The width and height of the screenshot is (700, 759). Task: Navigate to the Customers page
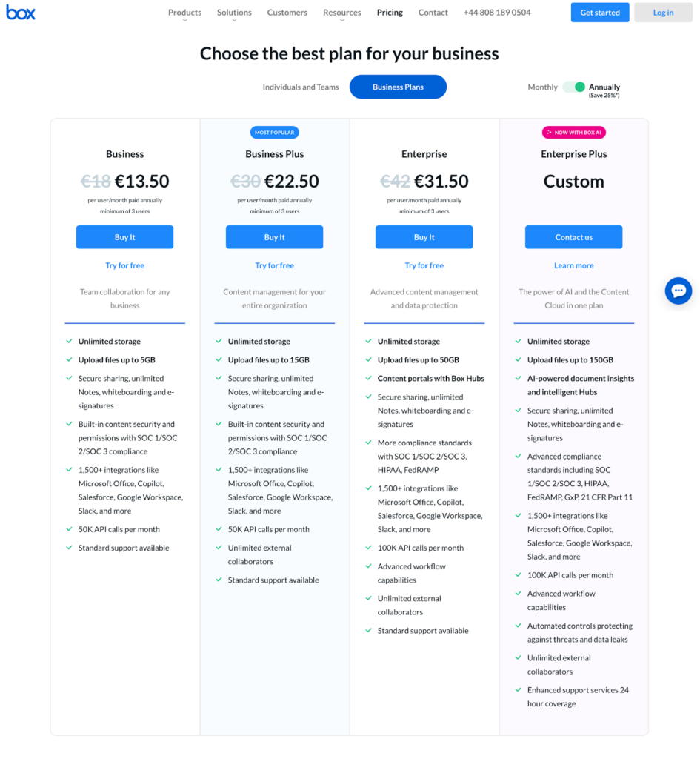coord(287,12)
